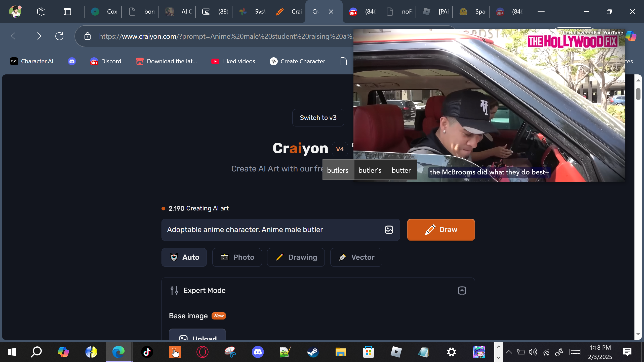Open the network Wi-Fi tray icon
The image size is (644, 362).
tap(546, 352)
